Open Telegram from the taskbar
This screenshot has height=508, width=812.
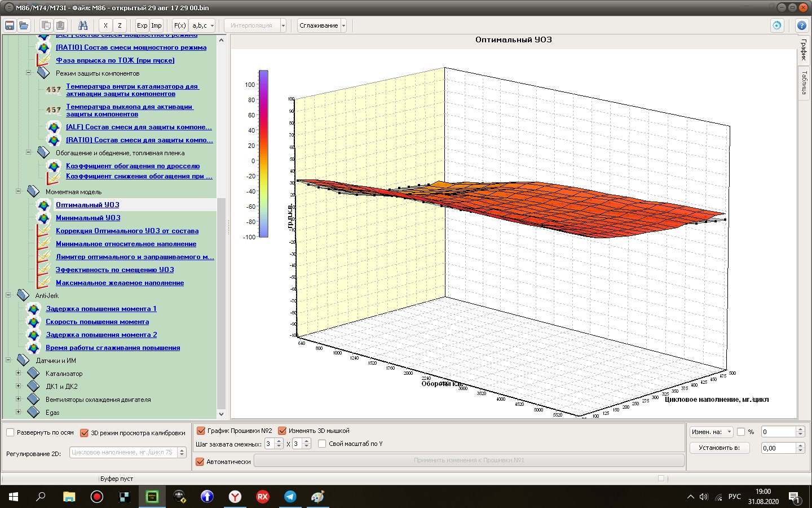290,497
